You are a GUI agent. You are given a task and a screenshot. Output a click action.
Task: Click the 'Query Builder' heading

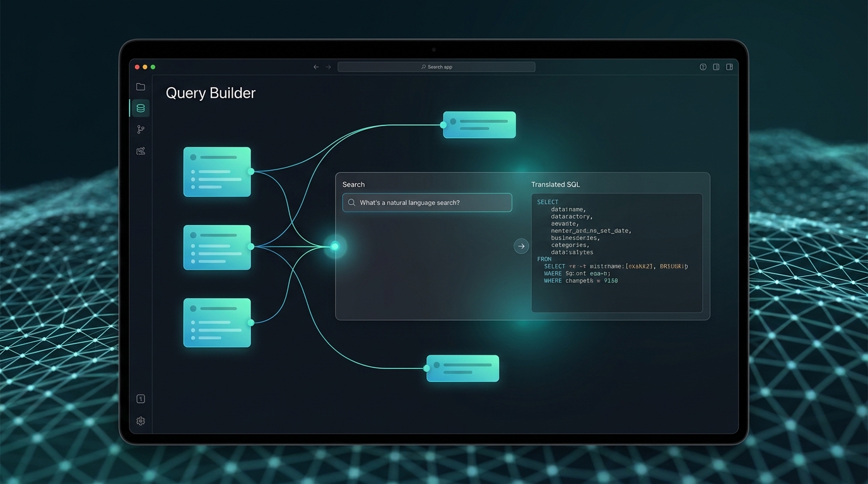click(211, 93)
